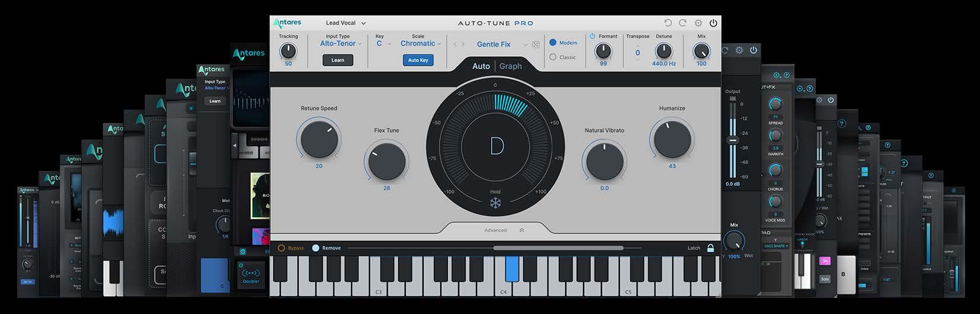Image resolution: width=980 pixels, height=314 pixels.
Task: Click the Chorus knob in background plugin
Action: tap(775, 171)
